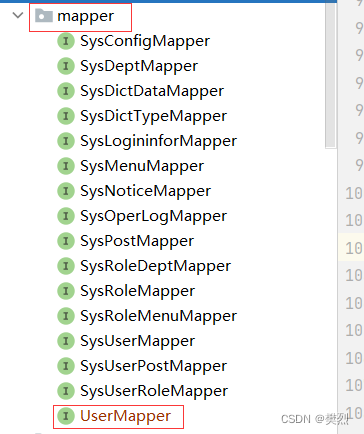Open SysUserMapper file
The height and width of the screenshot is (434, 364).
[x=137, y=342]
